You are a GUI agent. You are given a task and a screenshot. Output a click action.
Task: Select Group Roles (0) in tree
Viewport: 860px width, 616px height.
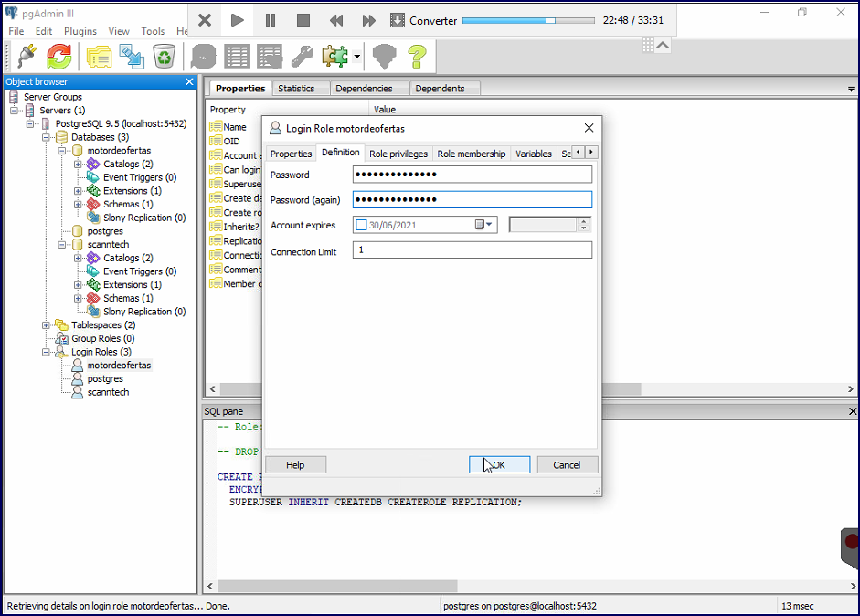pos(102,338)
